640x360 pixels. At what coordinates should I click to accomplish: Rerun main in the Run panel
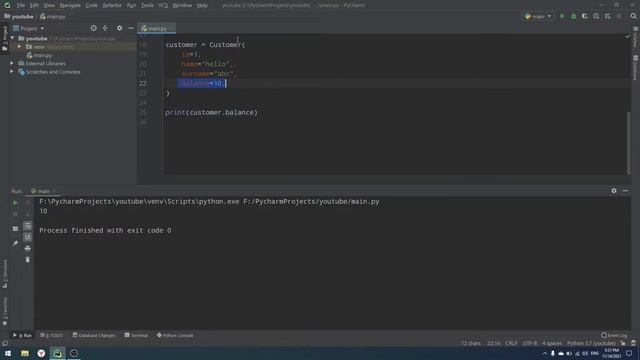(15, 202)
